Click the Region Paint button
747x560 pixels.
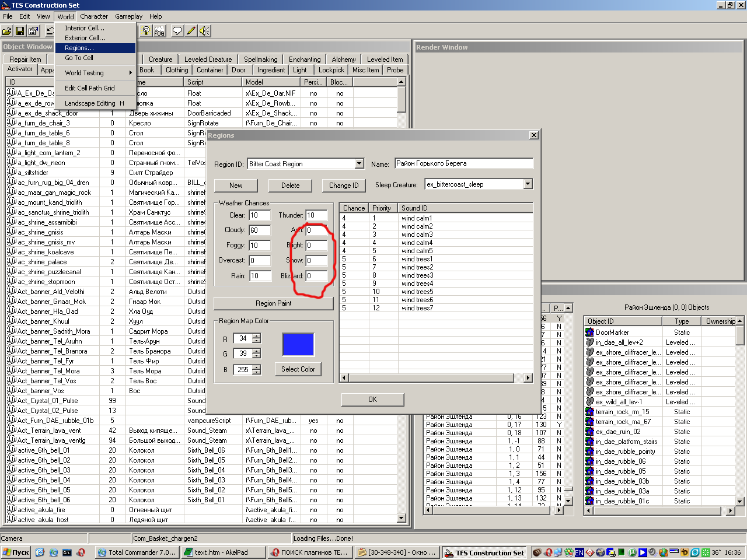click(274, 303)
